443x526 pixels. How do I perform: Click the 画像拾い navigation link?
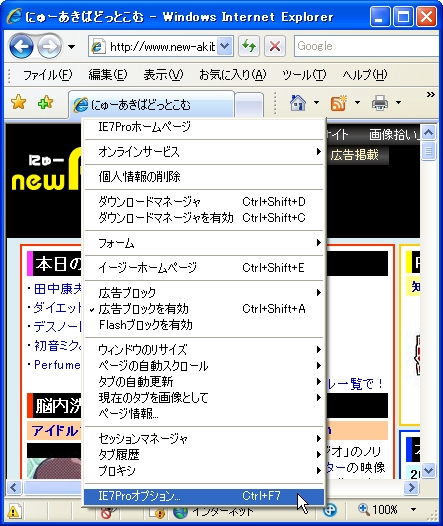coord(394,135)
